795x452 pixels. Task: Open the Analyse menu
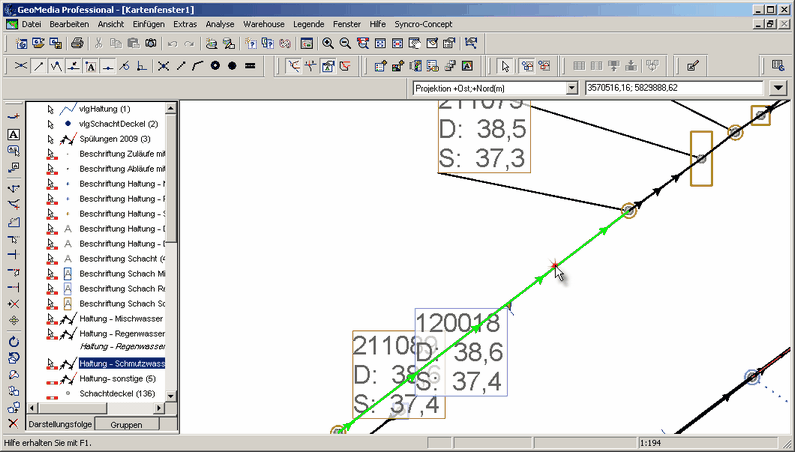click(220, 22)
